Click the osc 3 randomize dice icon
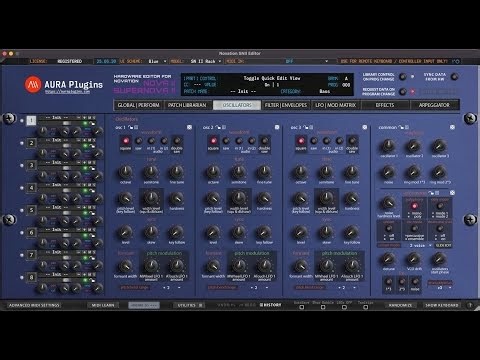 [x=365, y=127]
